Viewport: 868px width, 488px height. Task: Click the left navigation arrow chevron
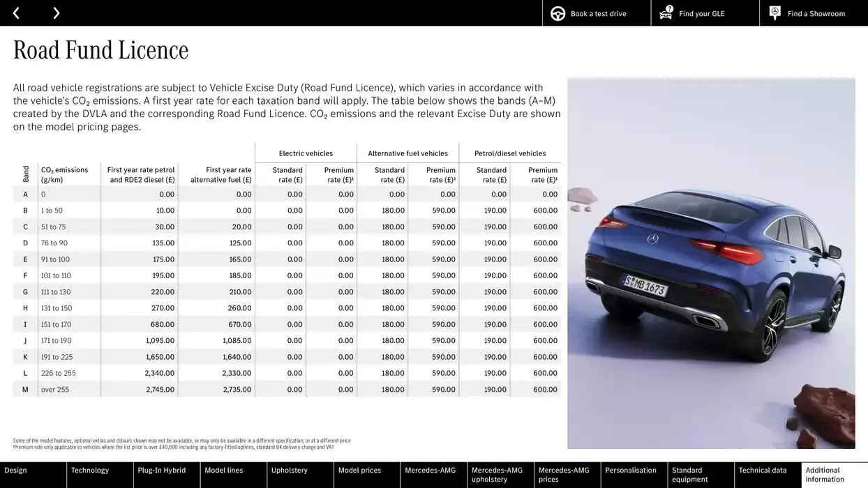coord(15,12)
